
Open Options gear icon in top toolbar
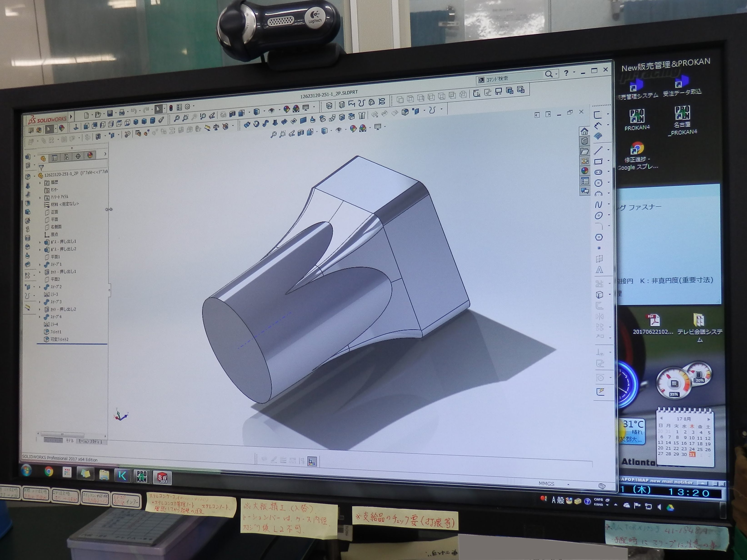coord(187,107)
